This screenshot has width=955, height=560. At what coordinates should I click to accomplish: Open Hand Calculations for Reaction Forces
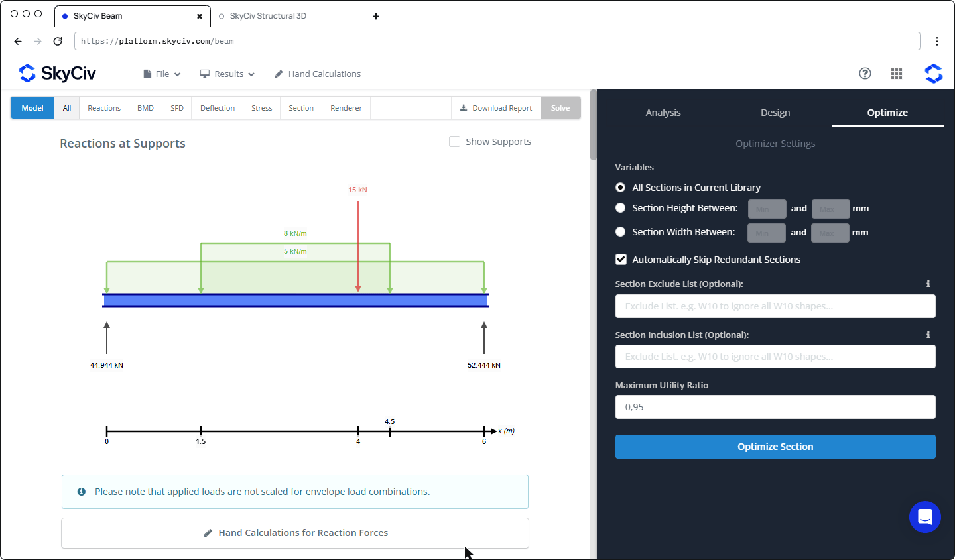pos(295,533)
